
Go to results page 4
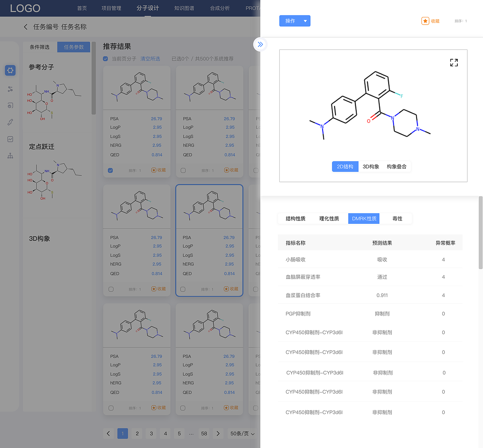click(165, 434)
